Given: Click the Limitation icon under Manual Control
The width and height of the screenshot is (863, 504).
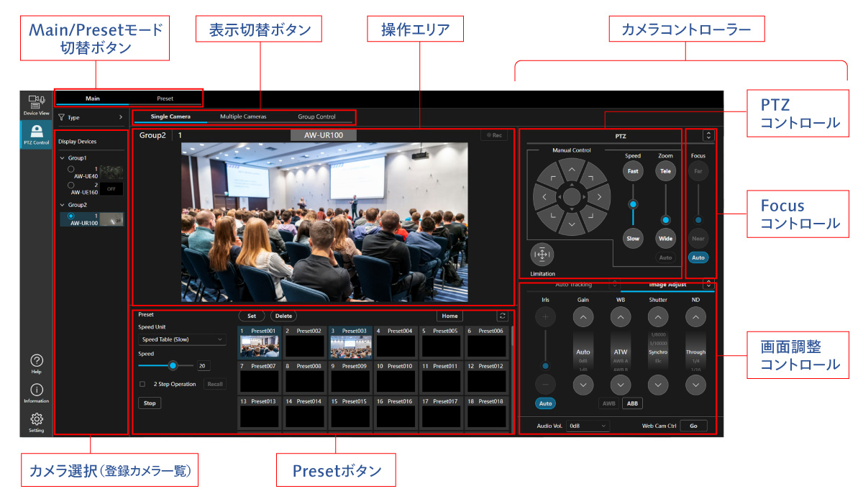Looking at the screenshot, I should click(x=542, y=255).
